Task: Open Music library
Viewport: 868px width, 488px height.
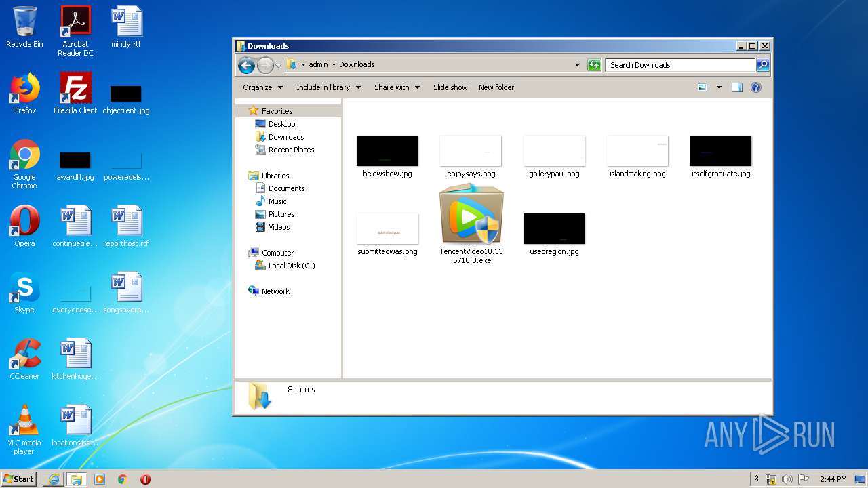Action: click(277, 201)
